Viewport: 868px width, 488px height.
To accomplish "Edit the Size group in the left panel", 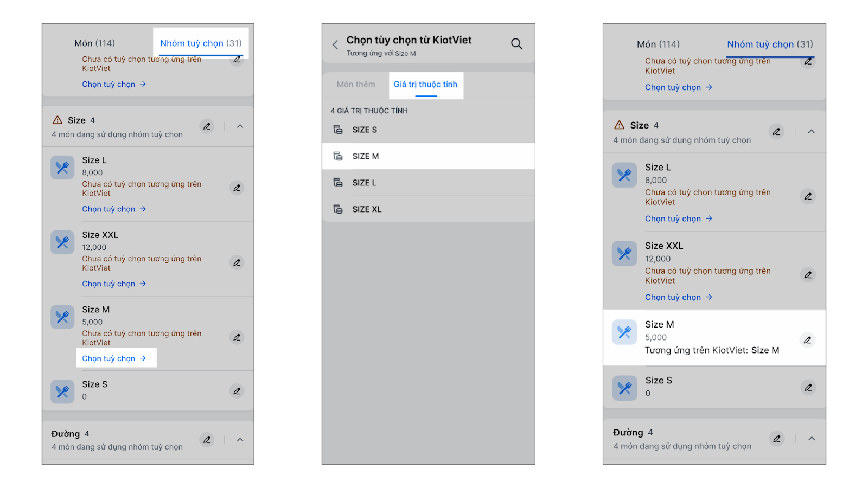I will coord(207,126).
